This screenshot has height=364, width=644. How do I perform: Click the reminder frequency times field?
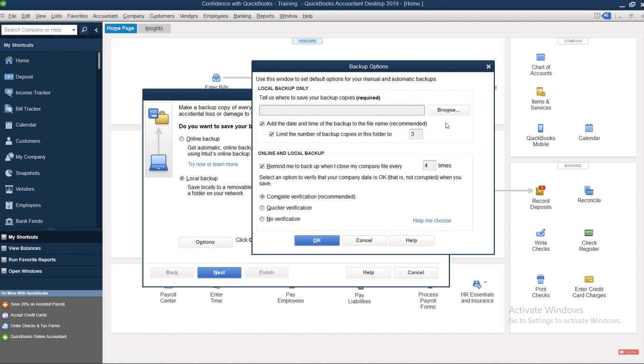coord(429,166)
